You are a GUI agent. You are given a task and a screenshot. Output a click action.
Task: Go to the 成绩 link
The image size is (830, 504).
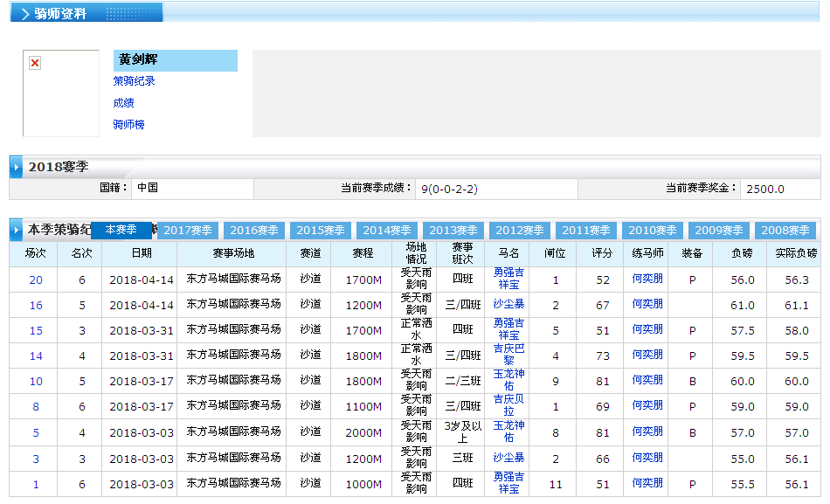pos(123,103)
